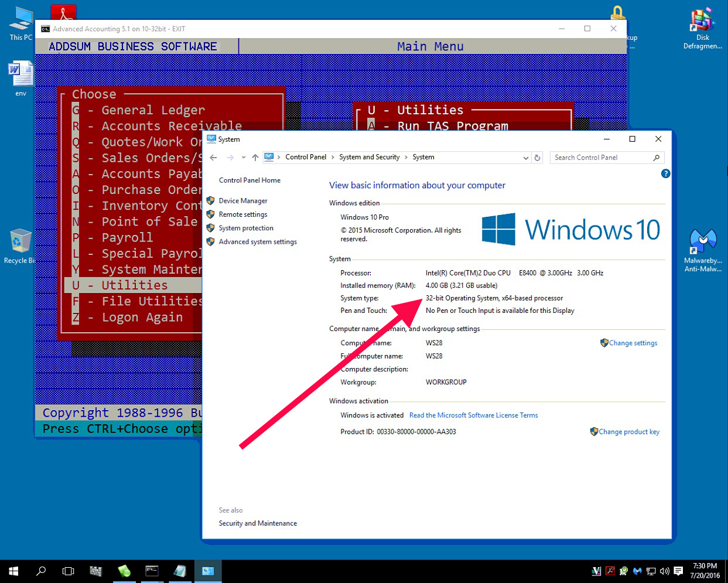Select Payroll in the Choose menu
The height and width of the screenshot is (583, 728).
112,237
